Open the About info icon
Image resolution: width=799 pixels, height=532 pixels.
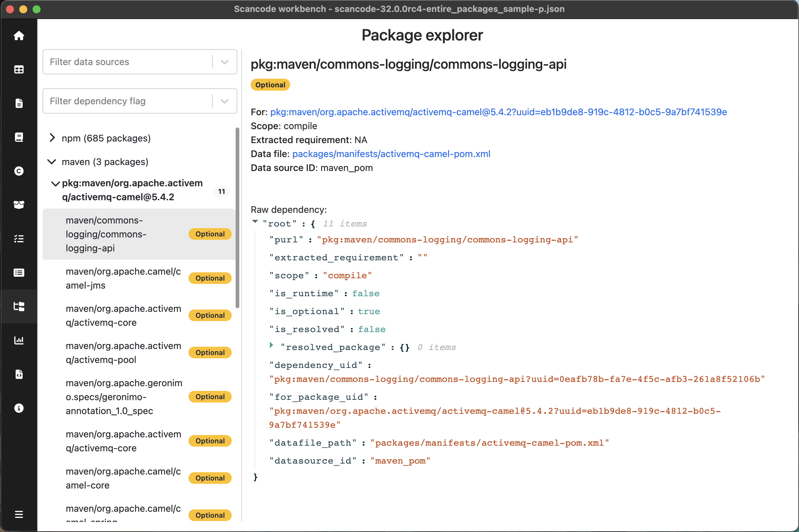coord(19,408)
